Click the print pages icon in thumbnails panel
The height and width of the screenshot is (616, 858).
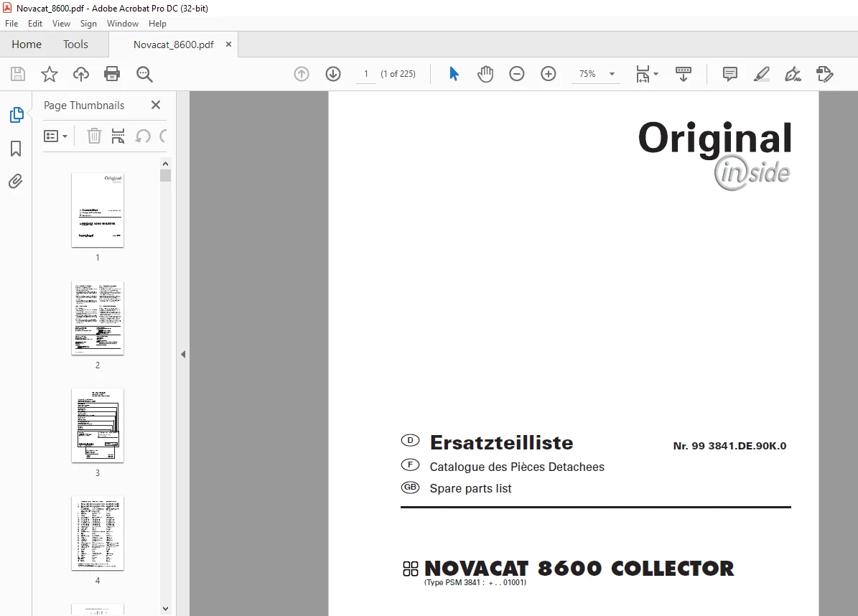tap(118, 136)
